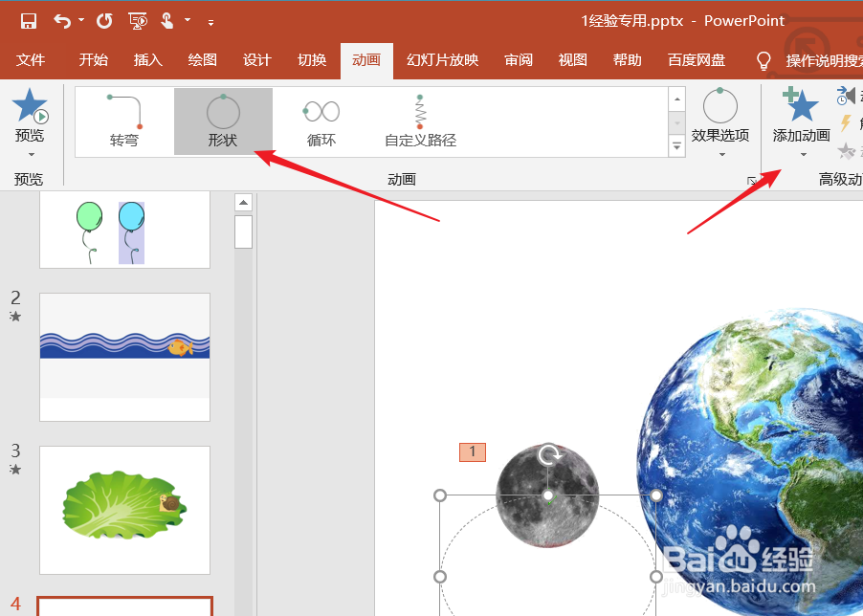Choose the 自定义路径 animation
The image size is (863, 616).
click(420, 121)
